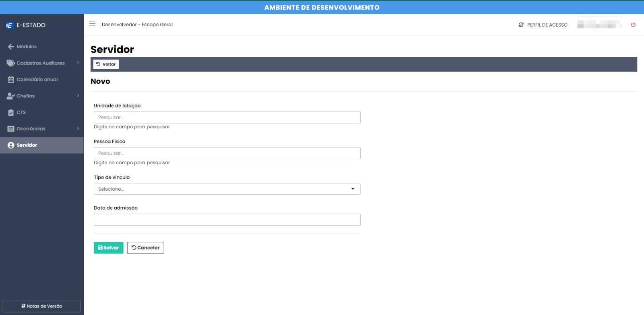644x315 pixels.
Task: Toggle the hamburger sidebar menu icon
Action: click(x=92, y=24)
